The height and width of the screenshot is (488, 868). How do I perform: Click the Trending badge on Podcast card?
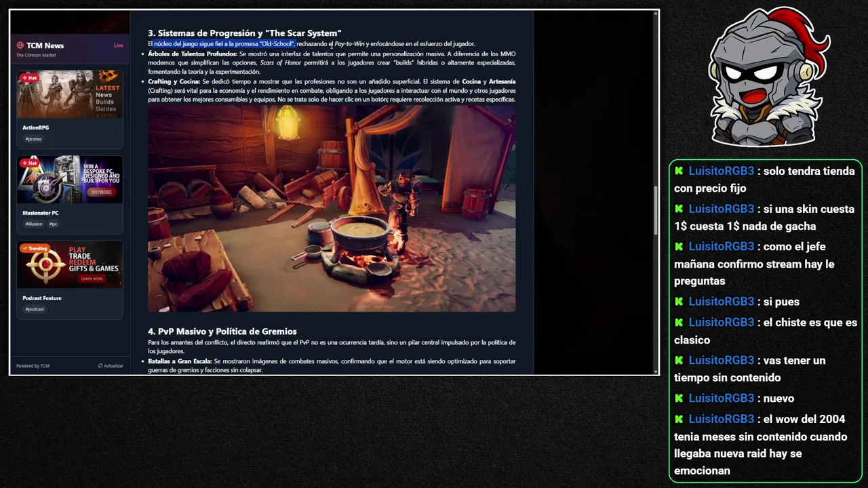35,248
